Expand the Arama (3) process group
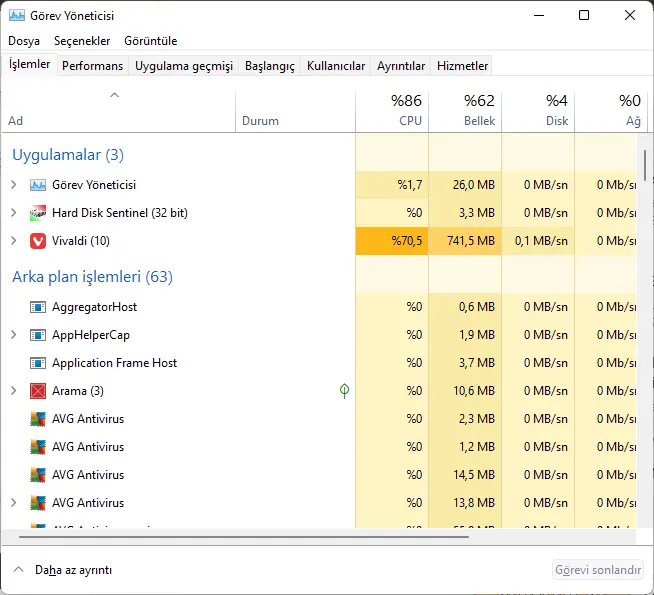 (14, 391)
